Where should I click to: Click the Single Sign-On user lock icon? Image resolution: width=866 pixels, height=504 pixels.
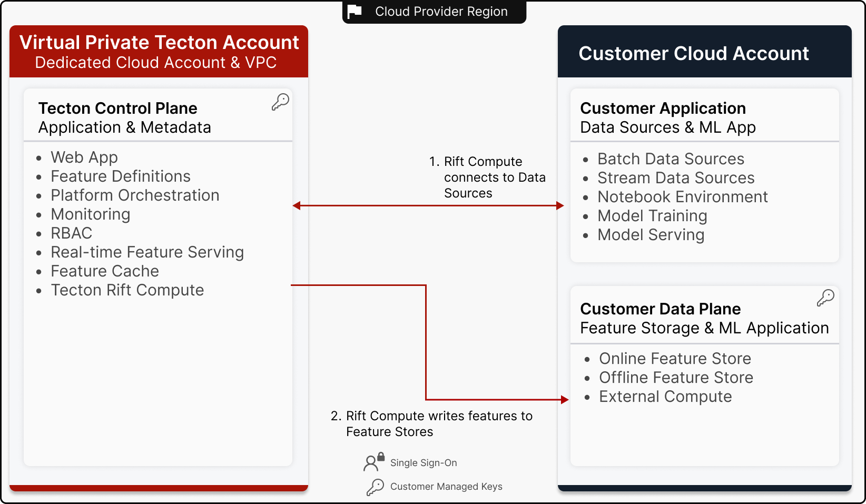(x=374, y=462)
